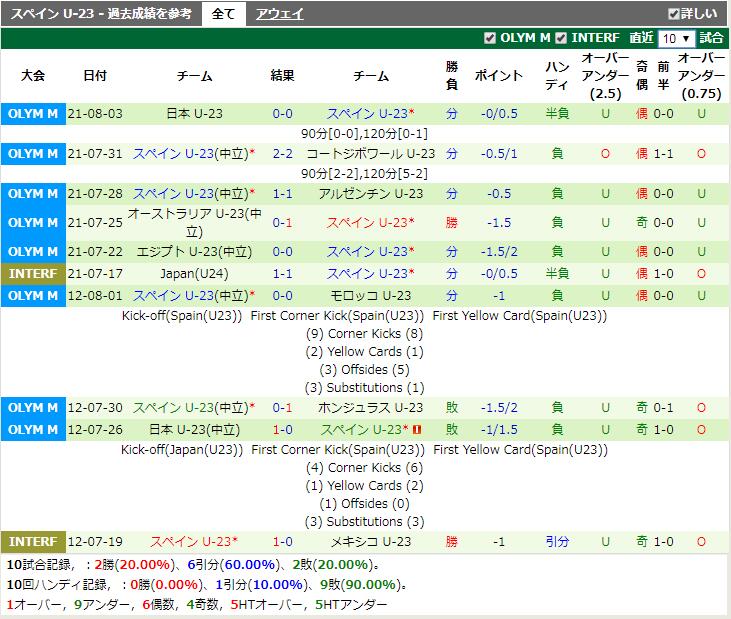Open スペイン U-23 link in 21-08-03 row
The height and width of the screenshot is (619, 731).
(x=367, y=114)
